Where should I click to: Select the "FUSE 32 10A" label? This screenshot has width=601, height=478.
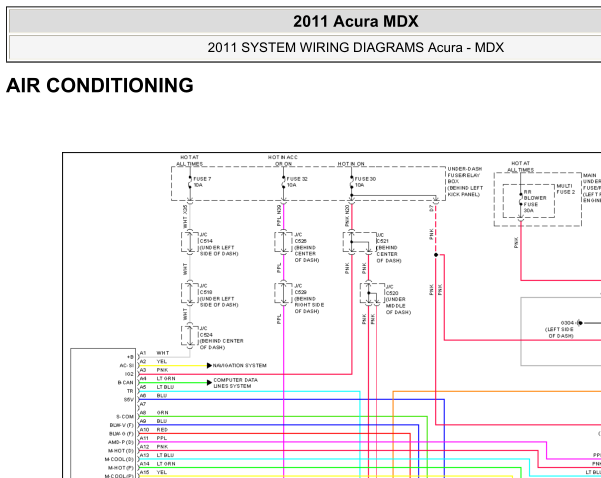[297, 182]
